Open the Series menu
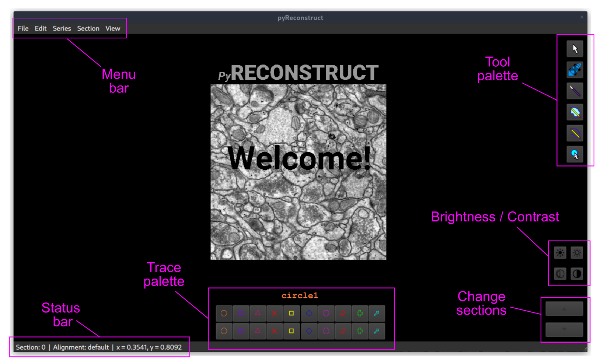This screenshot has width=601, height=364. [62, 28]
